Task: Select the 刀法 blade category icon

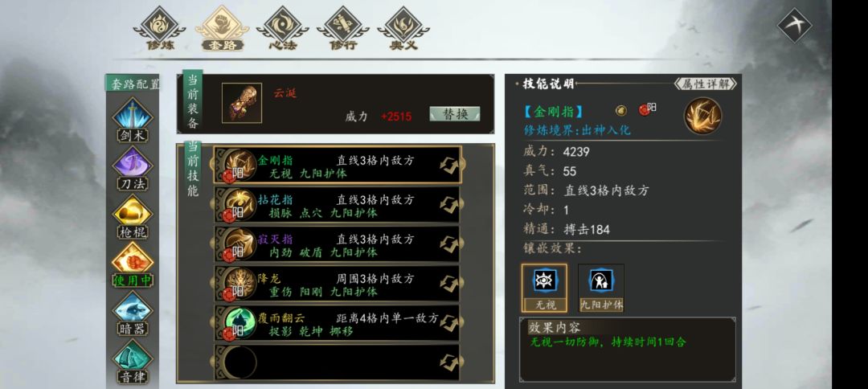Action: (133, 168)
